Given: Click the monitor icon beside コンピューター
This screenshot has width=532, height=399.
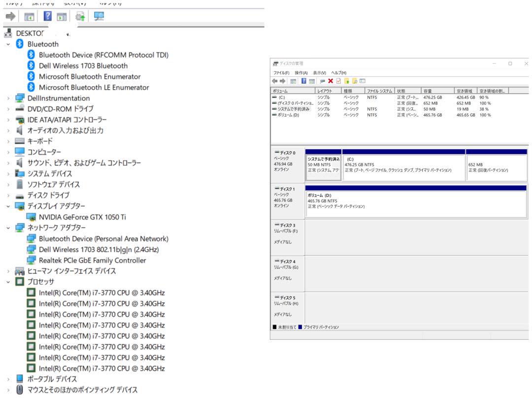Looking at the screenshot, I should [x=20, y=152].
